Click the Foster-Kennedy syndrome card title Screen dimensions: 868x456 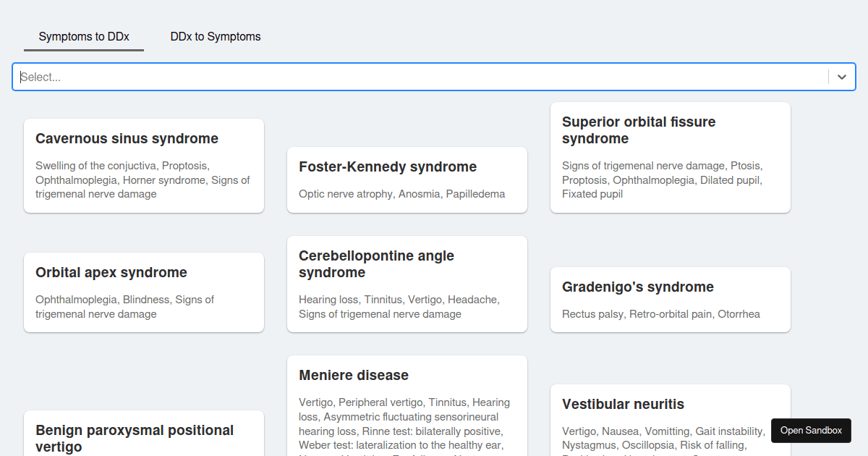pyautogui.click(x=388, y=166)
